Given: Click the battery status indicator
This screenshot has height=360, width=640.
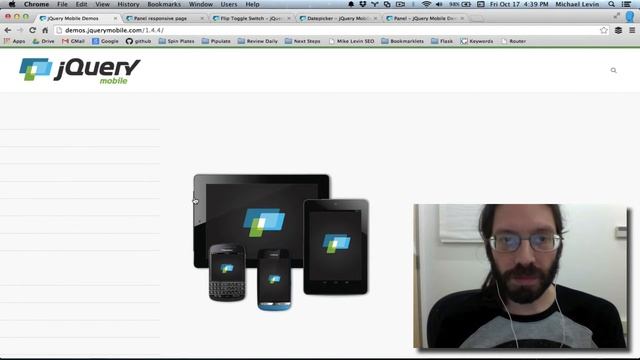Looking at the screenshot, I should (x=460, y=4).
